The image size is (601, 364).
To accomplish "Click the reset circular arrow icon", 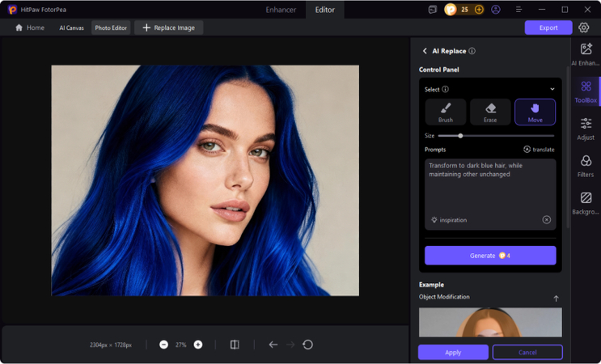I will pos(308,345).
